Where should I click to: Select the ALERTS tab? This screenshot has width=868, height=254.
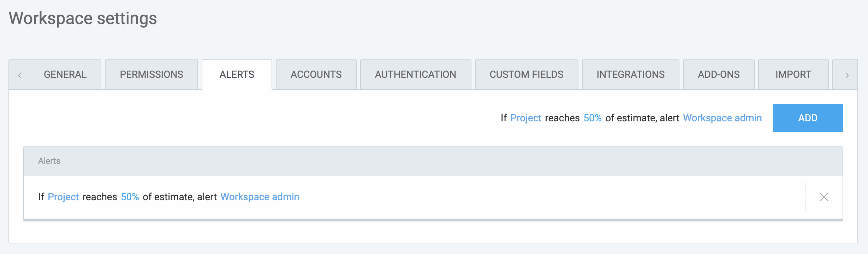[236, 74]
